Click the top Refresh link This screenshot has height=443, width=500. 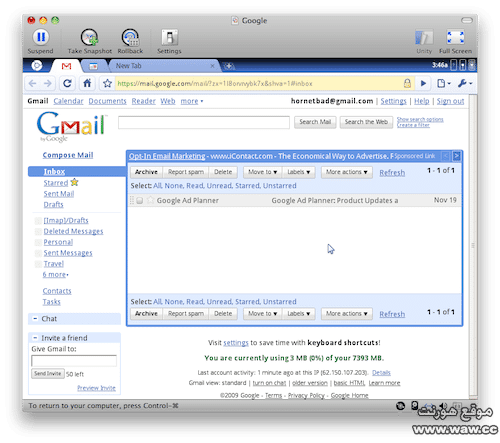tap(392, 173)
